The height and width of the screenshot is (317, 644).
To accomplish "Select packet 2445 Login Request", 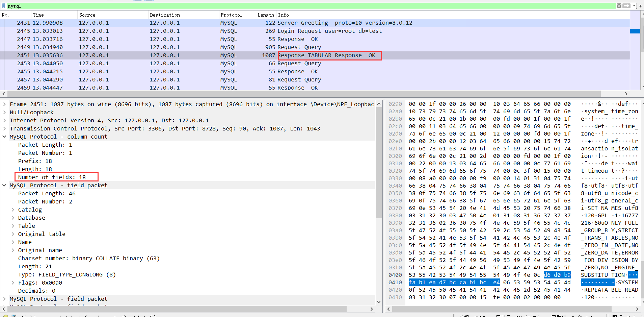I will click(x=315, y=31).
